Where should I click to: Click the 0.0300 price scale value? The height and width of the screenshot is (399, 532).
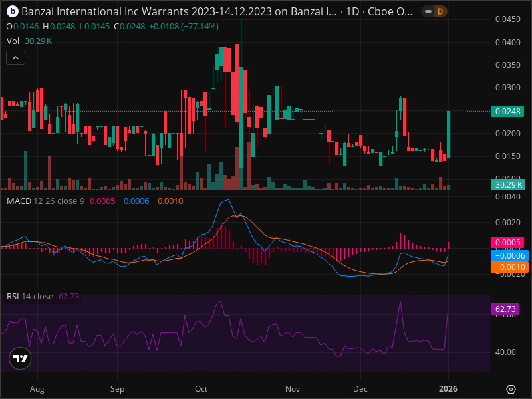coord(507,88)
